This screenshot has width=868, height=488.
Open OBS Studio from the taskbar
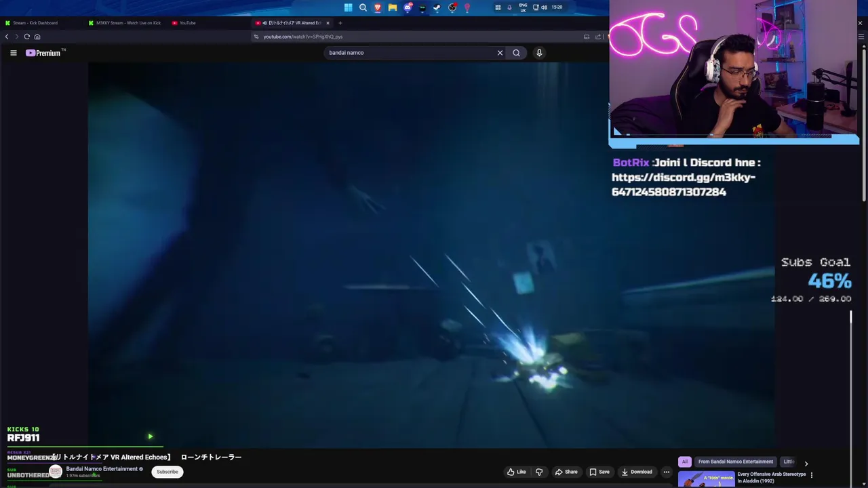[x=452, y=7]
